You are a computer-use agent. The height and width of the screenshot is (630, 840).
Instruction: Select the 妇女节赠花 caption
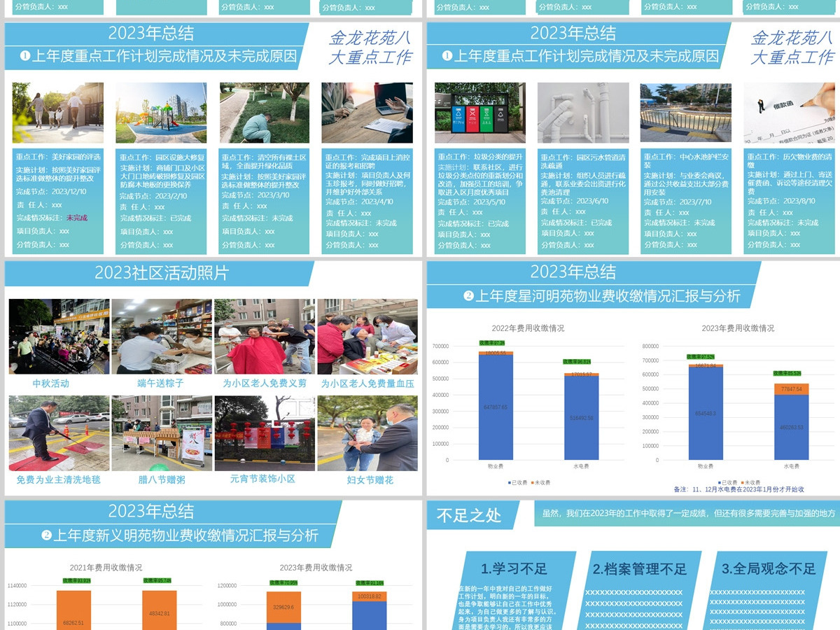[370, 480]
